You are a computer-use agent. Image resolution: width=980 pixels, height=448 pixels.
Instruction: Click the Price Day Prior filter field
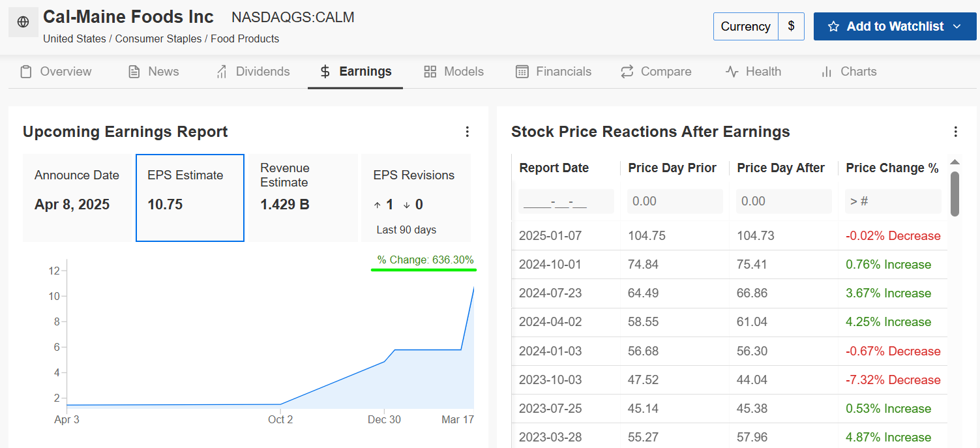coord(675,202)
